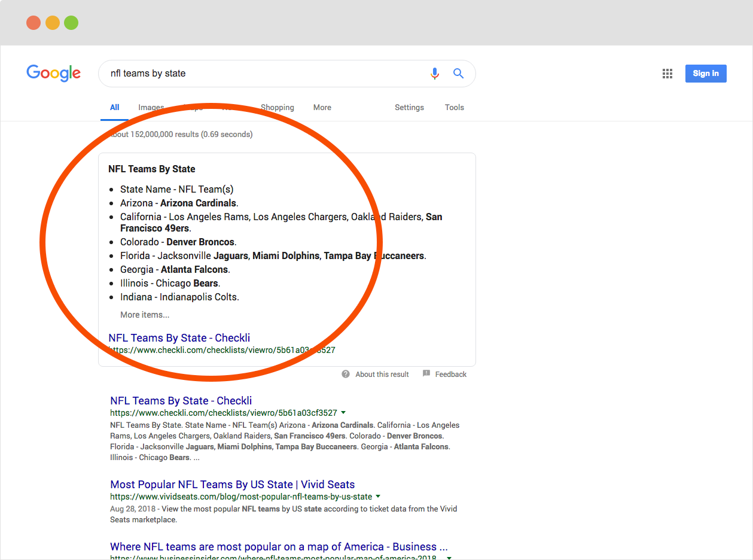Image resolution: width=753 pixels, height=560 pixels.
Task: Select the All results tab
Action: click(114, 108)
